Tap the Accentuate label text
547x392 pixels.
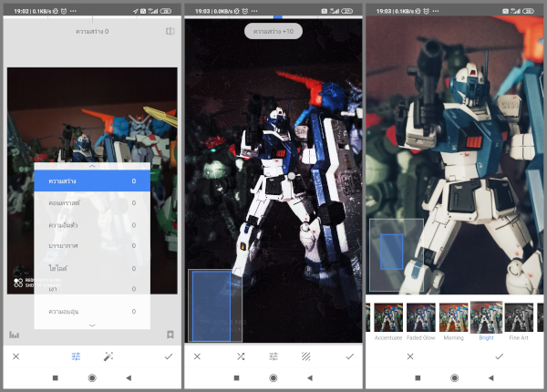[388, 337]
